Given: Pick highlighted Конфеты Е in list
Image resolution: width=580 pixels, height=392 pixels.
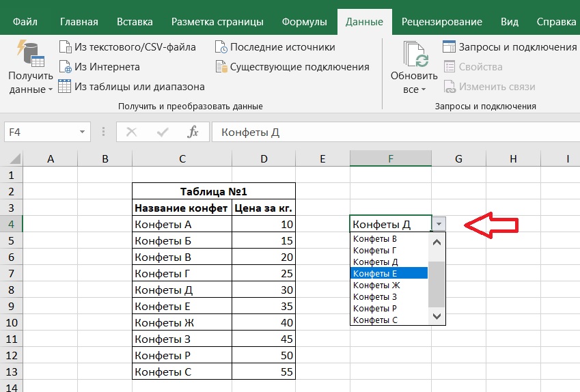Looking at the screenshot, I should pyautogui.click(x=389, y=273).
